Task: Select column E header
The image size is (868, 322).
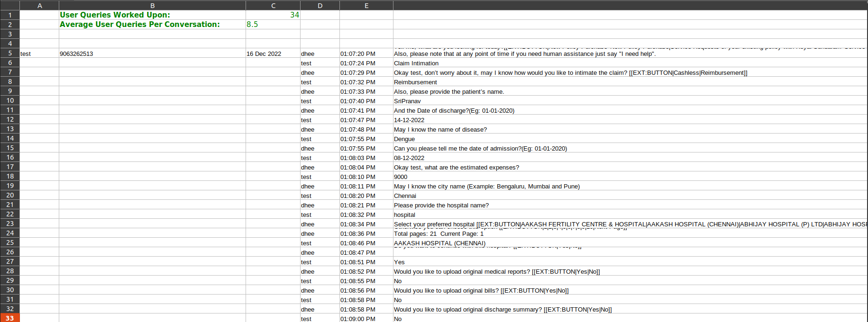Action: pyautogui.click(x=366, y=6)
